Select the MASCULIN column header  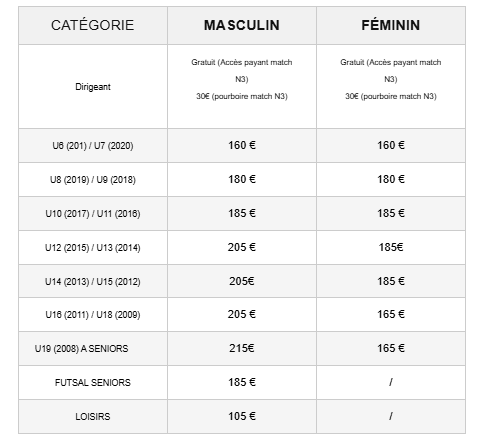click(x=242, y=25)
